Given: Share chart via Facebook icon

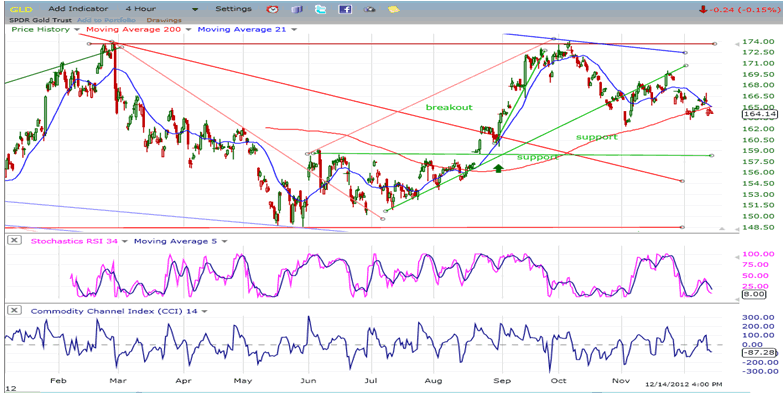Looking at the screenshot, I should click(x=344, y=9).
